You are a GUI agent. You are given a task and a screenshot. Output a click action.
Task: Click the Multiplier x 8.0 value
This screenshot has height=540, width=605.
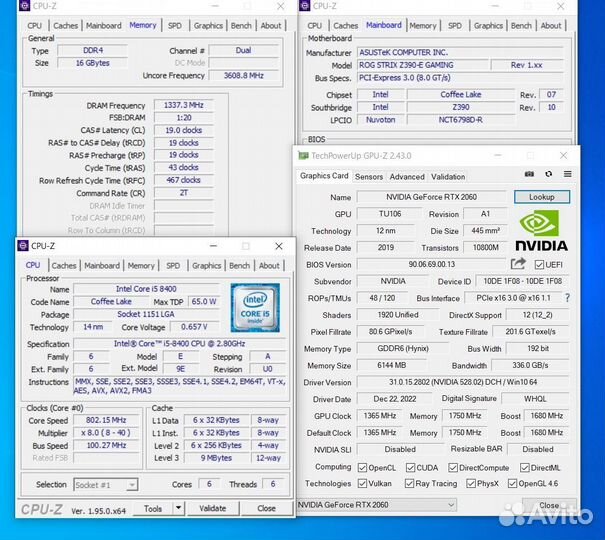click(106, 433)
